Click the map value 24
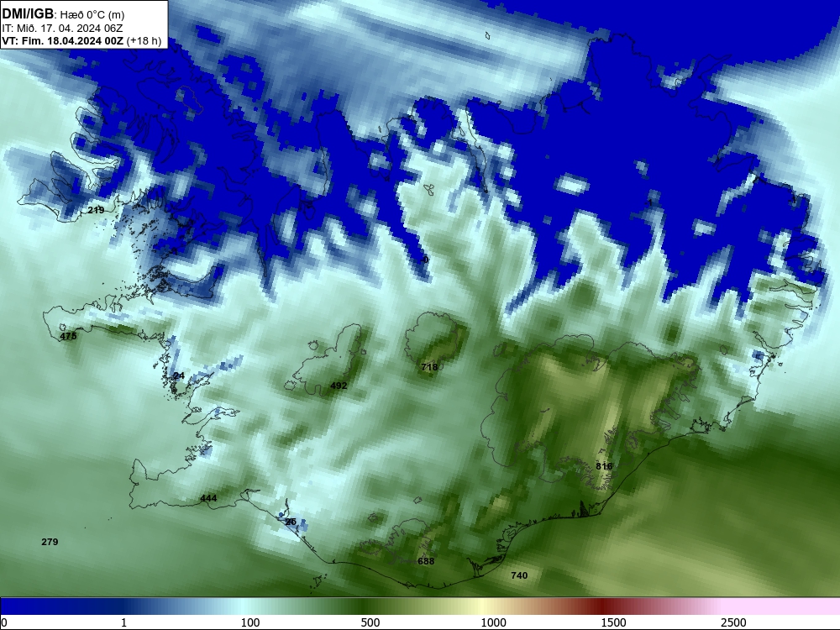 (x=179, y=375)
